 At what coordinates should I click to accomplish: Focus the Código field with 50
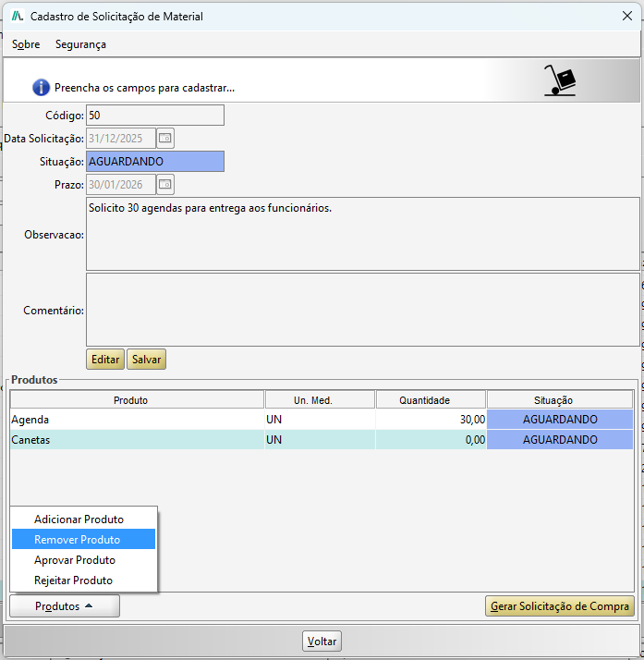[x=155, y=116]
